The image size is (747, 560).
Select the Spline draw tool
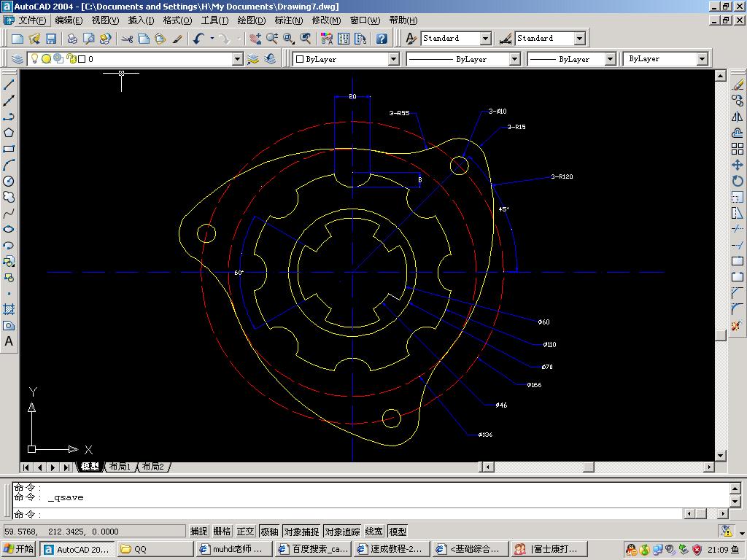(x=9, y=214)
